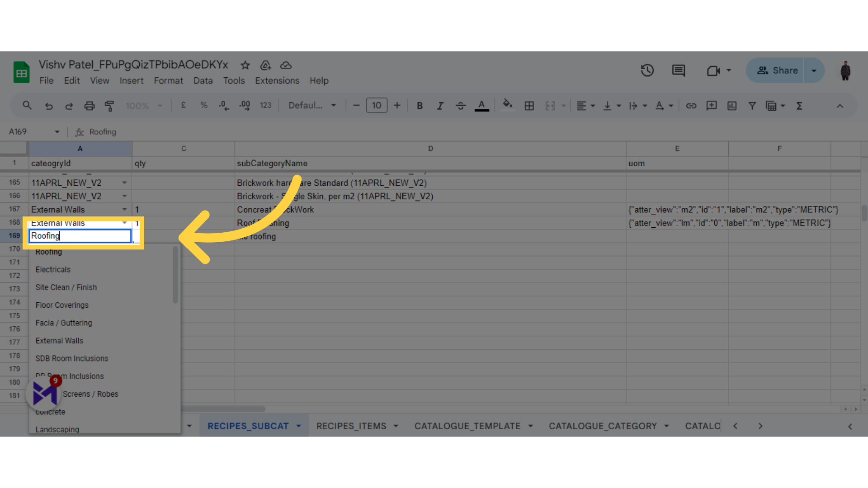Increase the font size
The width and height of the screenshot is (868, 488).
397,106
